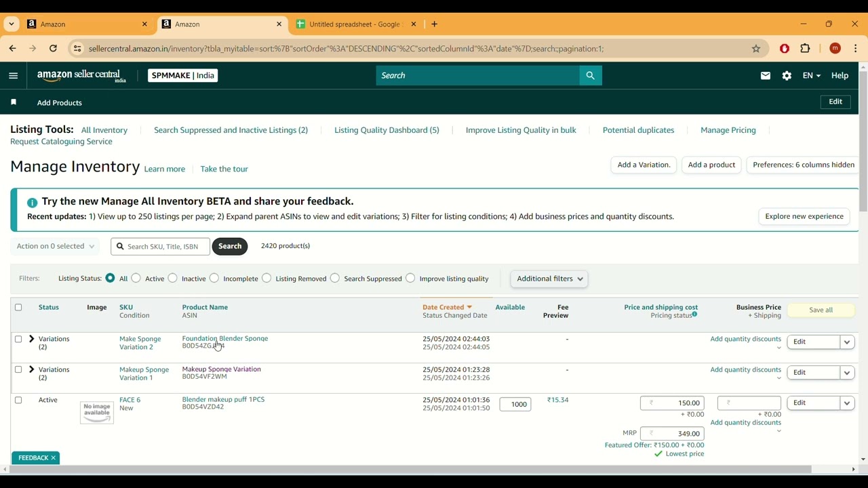Check the FACE 6 row checkbox

[x=18, y=401]
